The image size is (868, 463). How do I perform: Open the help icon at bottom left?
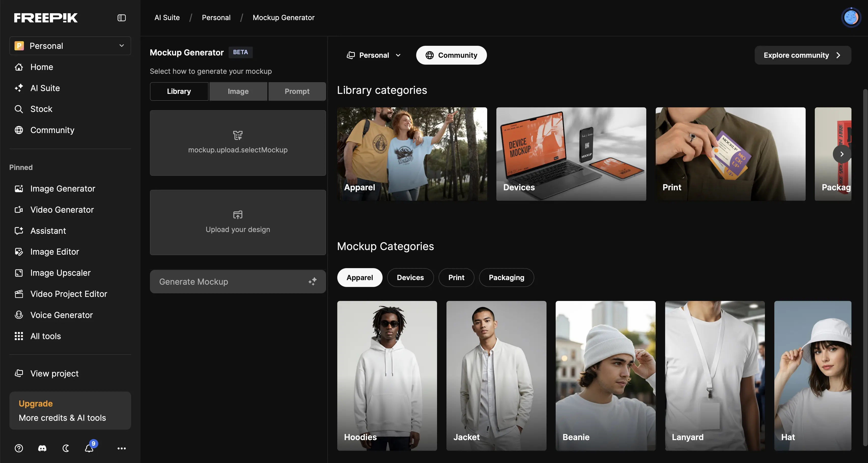19,448
